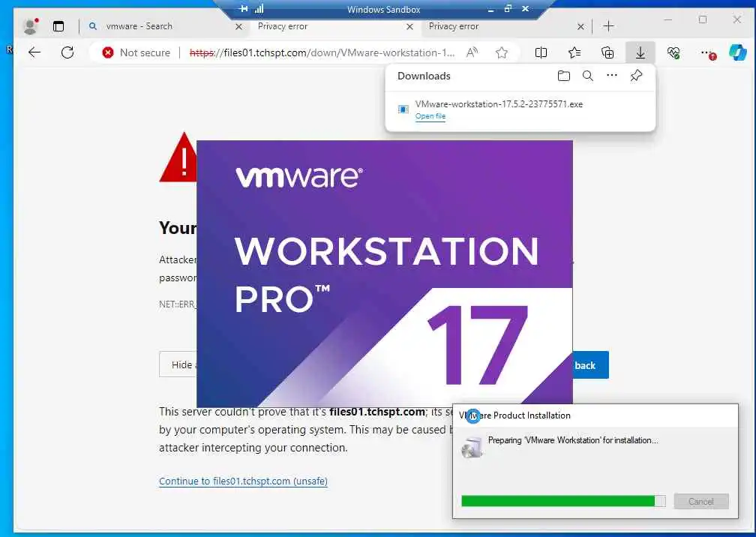Click the Not secure label
756x537 pixels.
pos(145,52)
